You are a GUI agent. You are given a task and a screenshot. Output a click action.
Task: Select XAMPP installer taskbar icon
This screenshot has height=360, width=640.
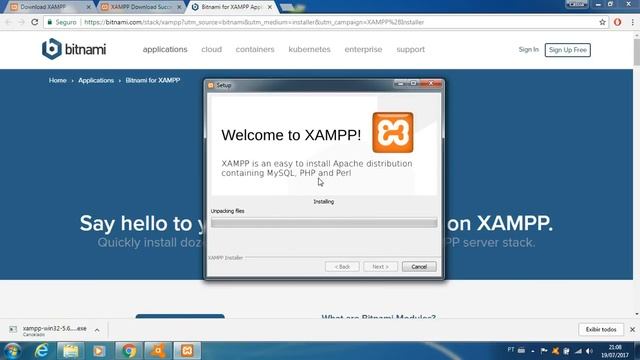point(187,351)
